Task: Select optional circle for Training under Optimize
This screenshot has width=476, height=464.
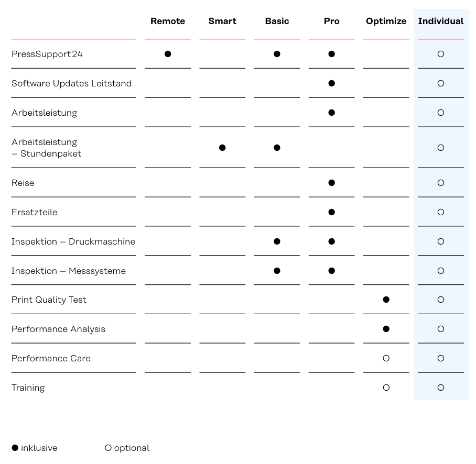Action: pos(386,388)
